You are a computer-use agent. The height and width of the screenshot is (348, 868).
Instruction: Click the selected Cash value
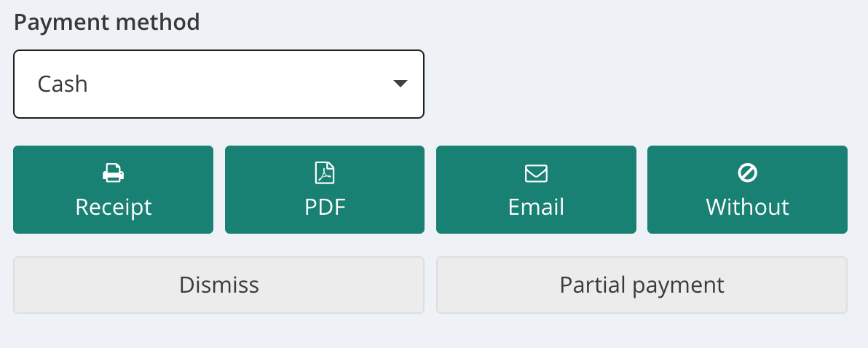point(63,84)
